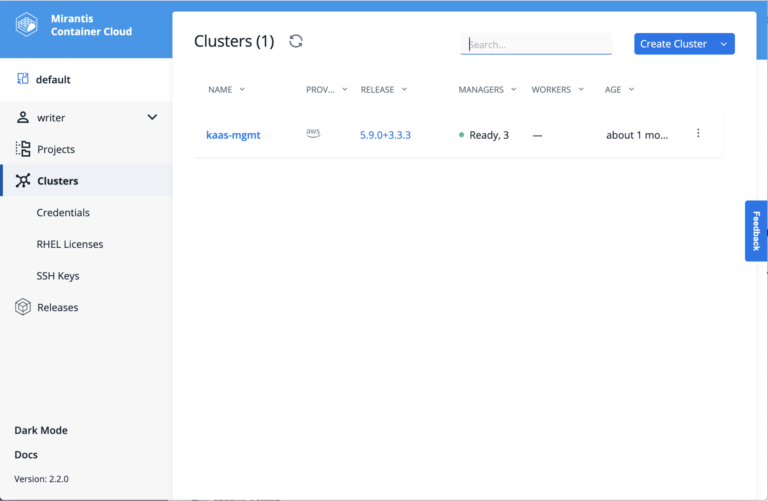768x501 pixels.
Task: Open Projects via its sidebar icon
Action: pyautogui.click(x=23, y=149)
